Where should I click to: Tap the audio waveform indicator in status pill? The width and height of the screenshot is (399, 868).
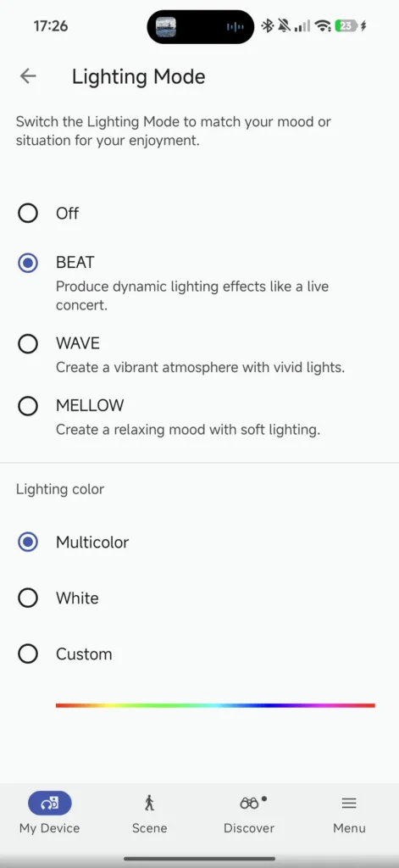[236, 26]
